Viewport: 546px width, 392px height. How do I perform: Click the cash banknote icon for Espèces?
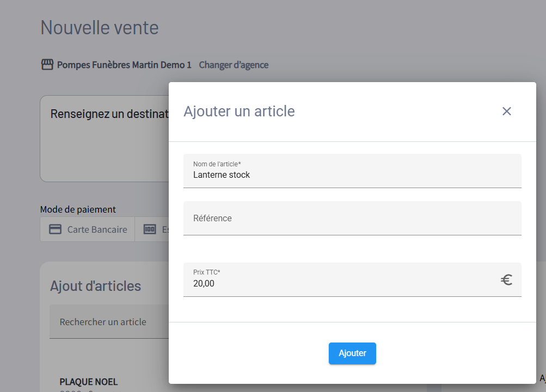click(x=150, y=229)
